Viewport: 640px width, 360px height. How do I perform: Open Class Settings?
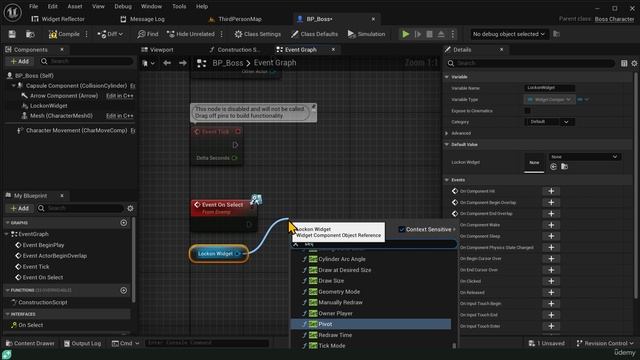tap(258, 34)
